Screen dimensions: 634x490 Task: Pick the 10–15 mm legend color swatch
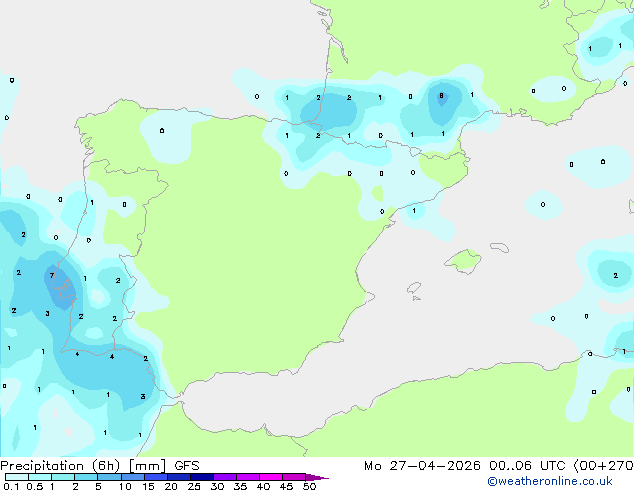(132, 477)
